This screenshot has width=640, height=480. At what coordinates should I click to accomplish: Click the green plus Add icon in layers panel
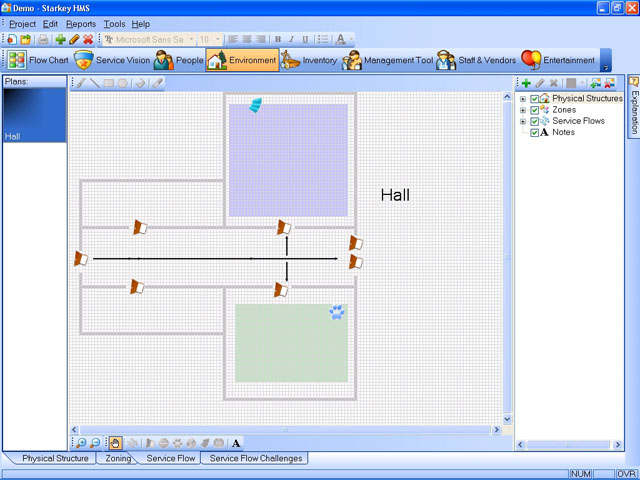526,83
